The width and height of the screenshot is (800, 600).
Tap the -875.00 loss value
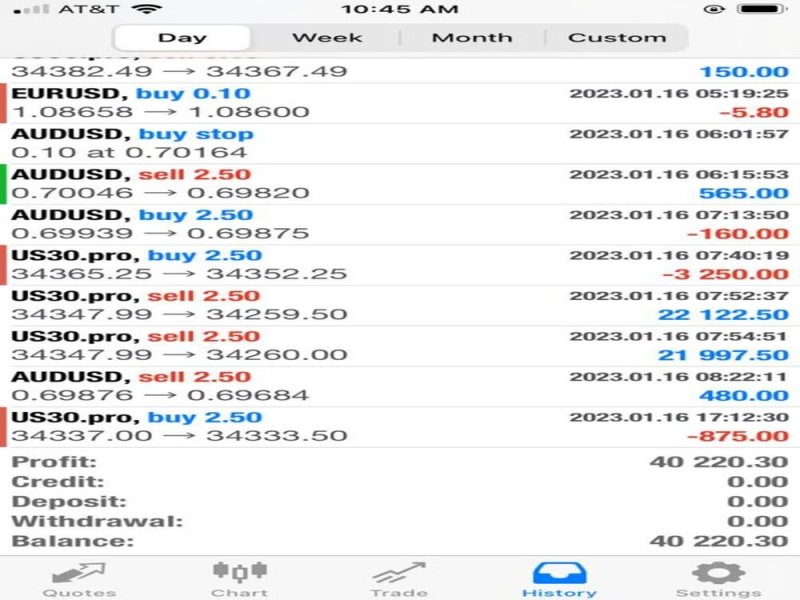738,436
